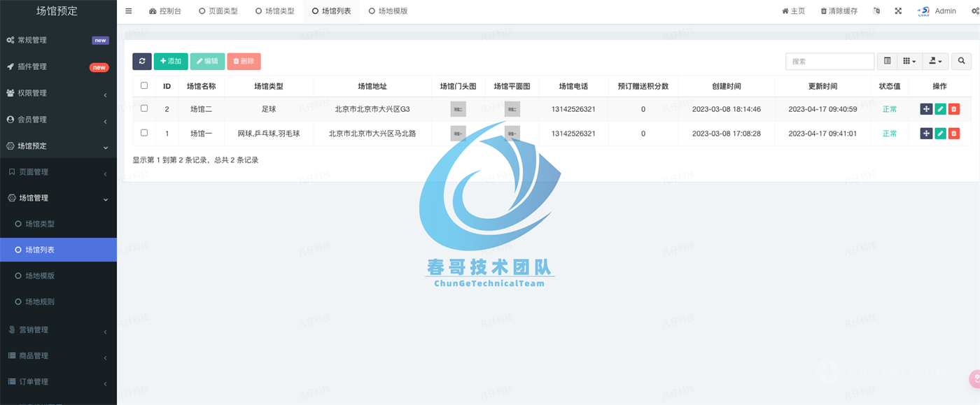
Task: Click creation time 2023-03-08 18:14:46
Action: pyautogui.click(x=727, y=109)
